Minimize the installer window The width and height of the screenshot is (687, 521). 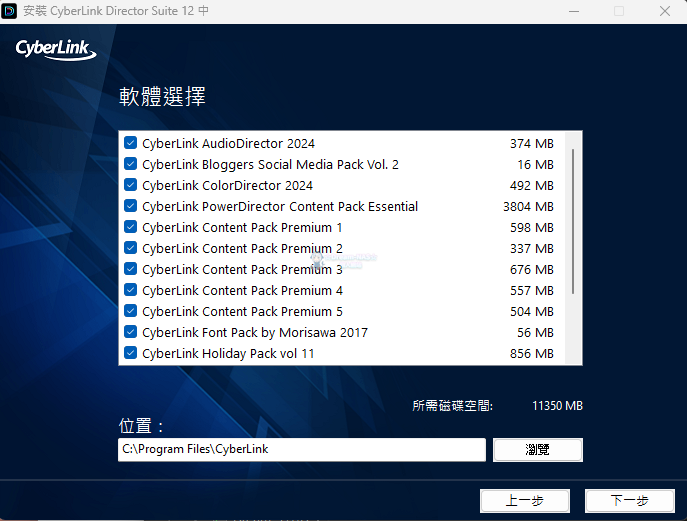click(574, 11)
